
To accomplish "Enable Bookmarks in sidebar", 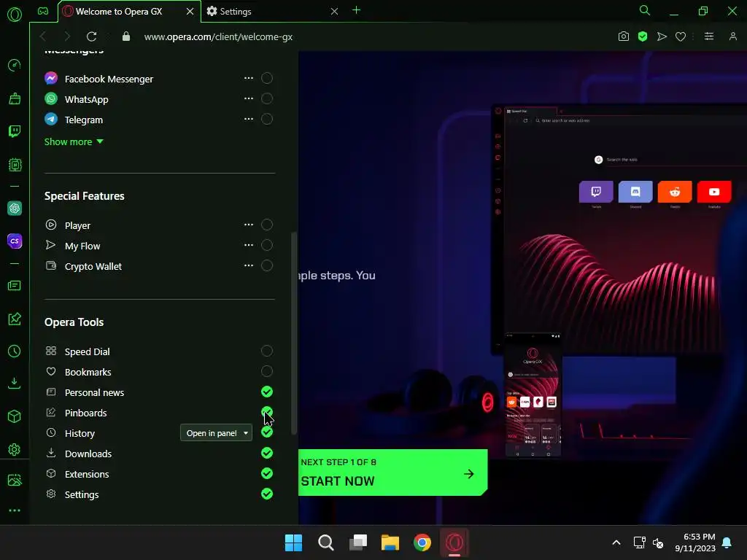I will point(267,371).
